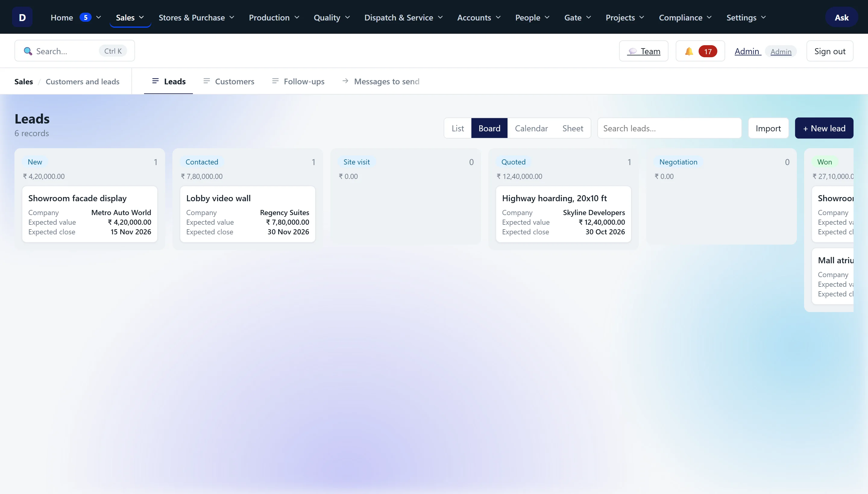The width and height of the screenshot is (868, 494).
Task: Open the Customers tab
Action: click(x=229, y=81)
